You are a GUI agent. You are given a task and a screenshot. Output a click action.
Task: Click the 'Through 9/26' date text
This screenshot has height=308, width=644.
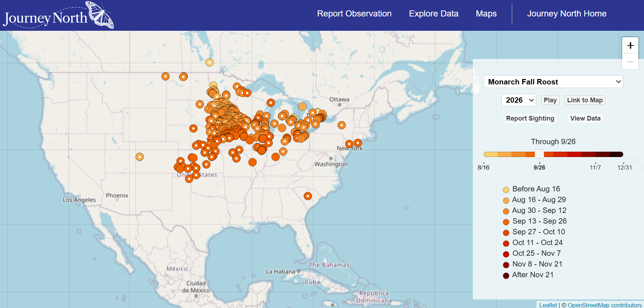[553, 142]
